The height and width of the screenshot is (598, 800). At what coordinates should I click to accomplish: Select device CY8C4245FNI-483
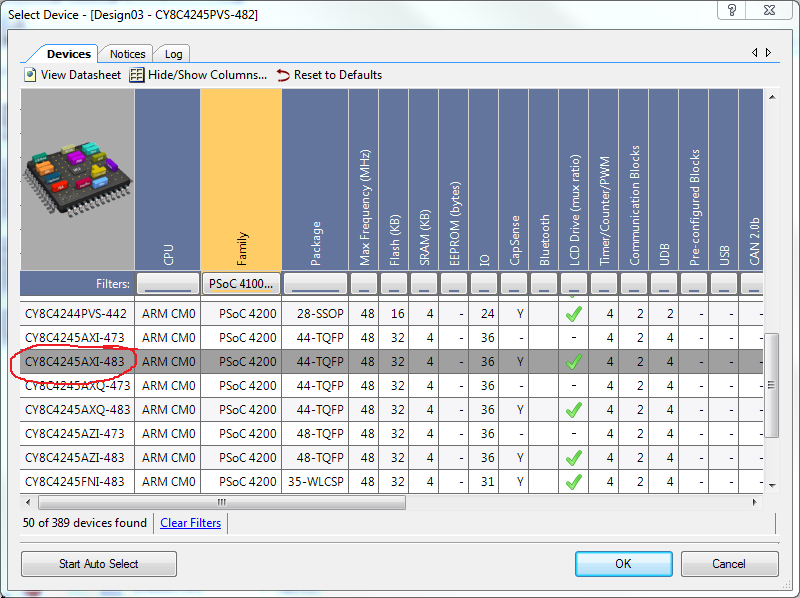pyautogui.click(x=74, y=482)
